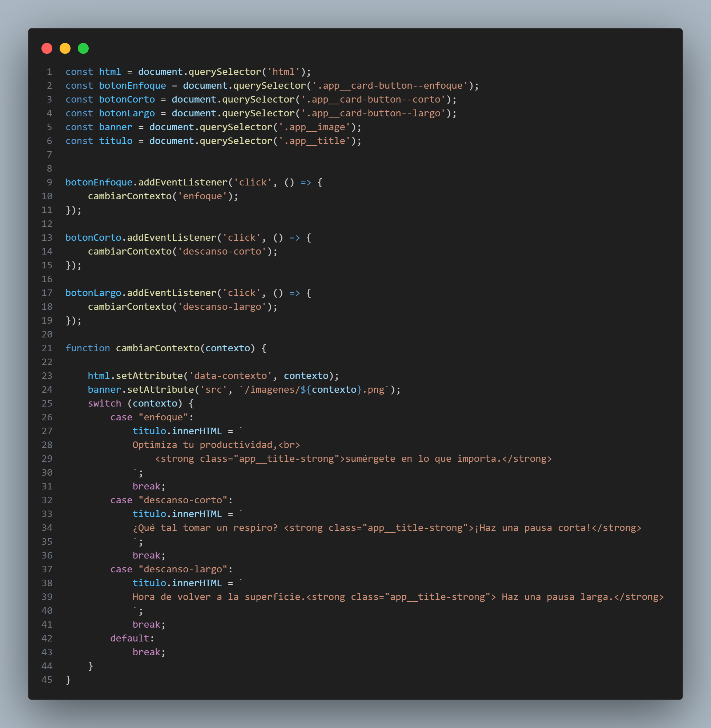The width and height of the screenshot is (711, 728).
Task: Click the '.app__image' string on line 5
Action: (x=314, y=127)
